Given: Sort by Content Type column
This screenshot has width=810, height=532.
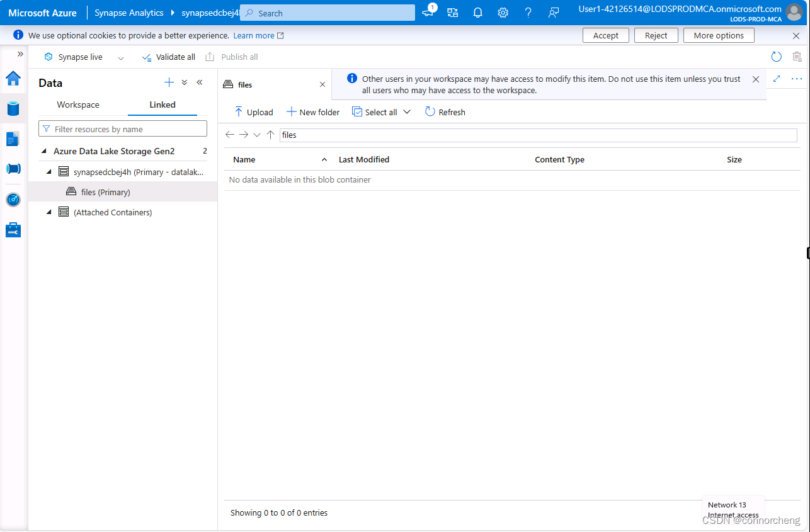Looking at the screenshot, I should 560,159.
